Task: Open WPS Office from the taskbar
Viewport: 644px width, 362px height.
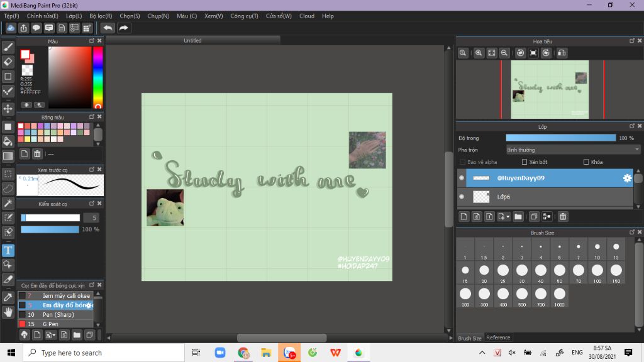Action: (x=335, y=353)
